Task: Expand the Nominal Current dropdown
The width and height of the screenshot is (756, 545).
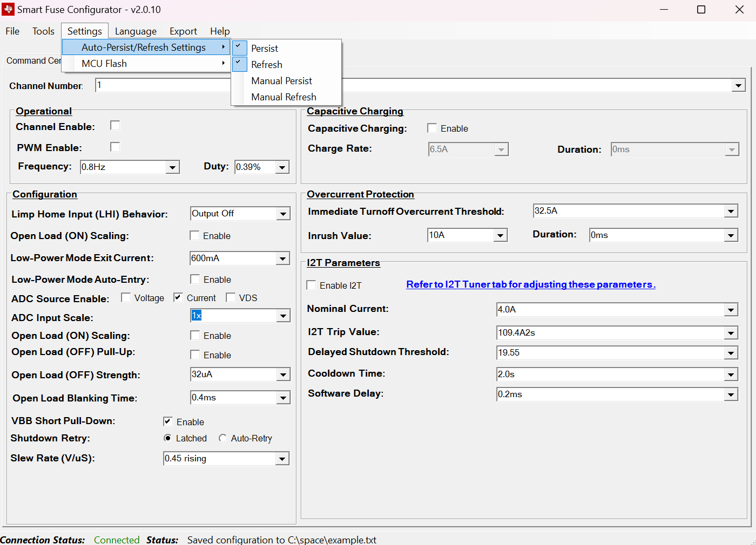Action: (x=731, y=310)
